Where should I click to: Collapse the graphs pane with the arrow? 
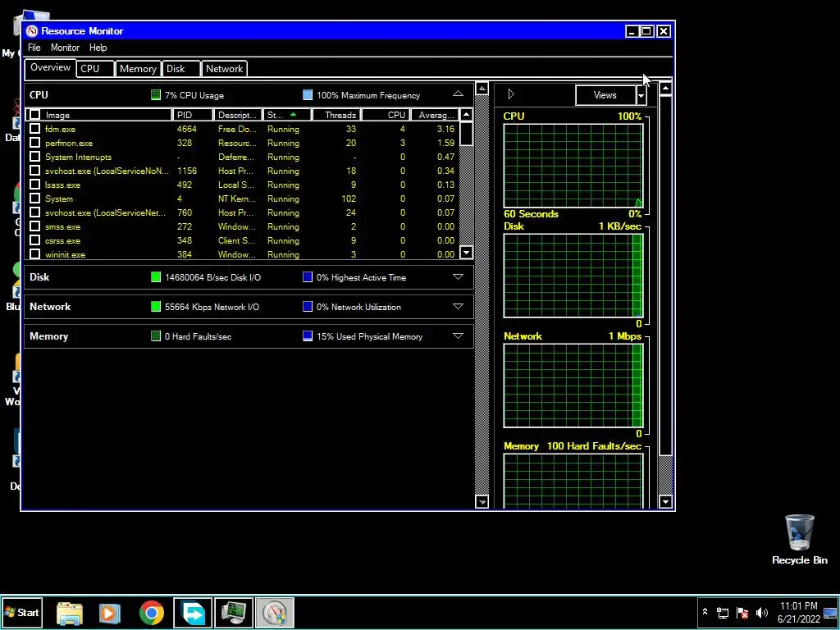(510, 95)
